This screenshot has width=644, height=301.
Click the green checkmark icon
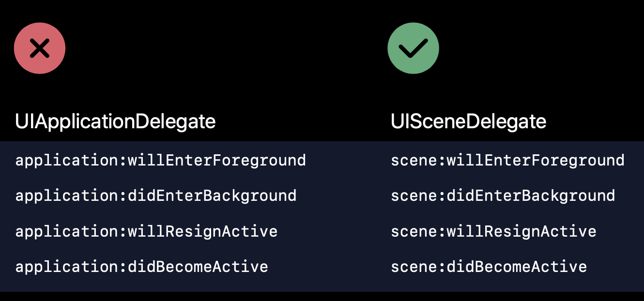click(413, 48)
